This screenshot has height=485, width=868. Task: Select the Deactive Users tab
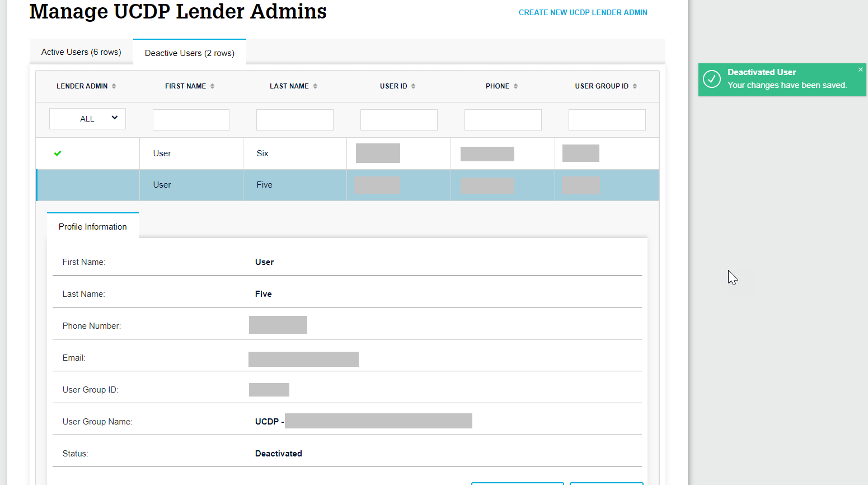(x=189, y=53)
